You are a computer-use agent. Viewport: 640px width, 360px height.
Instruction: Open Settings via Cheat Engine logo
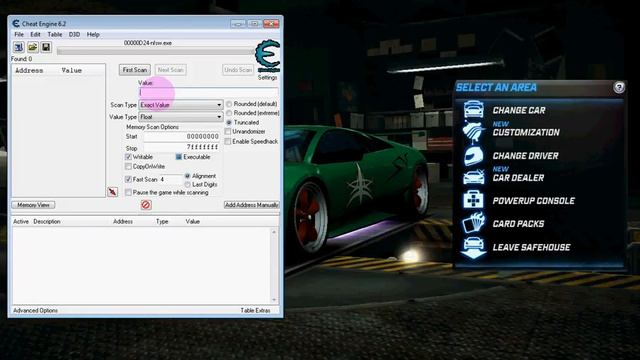pyautogui.click(x=268, y=56)
